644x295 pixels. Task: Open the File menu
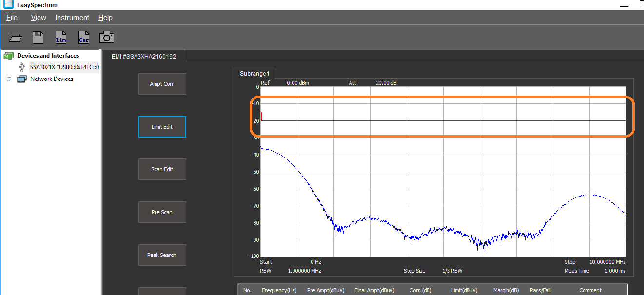(x=12, y=18)
